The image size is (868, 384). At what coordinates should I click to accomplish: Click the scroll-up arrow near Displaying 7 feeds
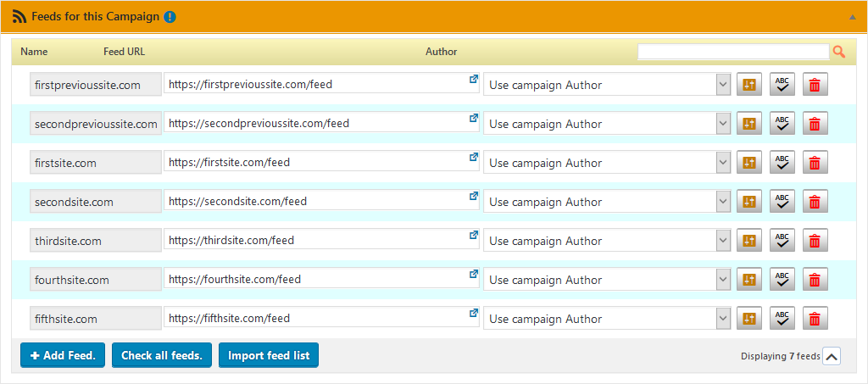(x=832, y=356)
